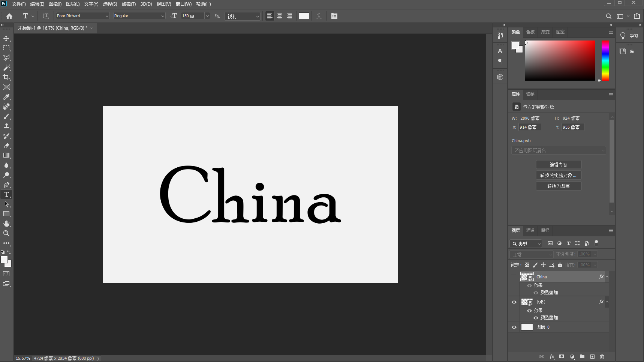Viewport: 644px width, 362px height.
Task: Show the China layer's visibility eye
Action: (514, 276)
